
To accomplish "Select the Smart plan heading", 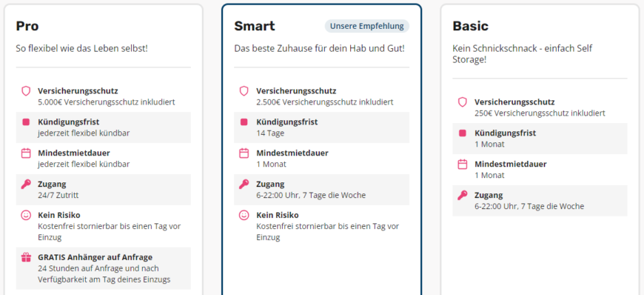I will 255,26.
